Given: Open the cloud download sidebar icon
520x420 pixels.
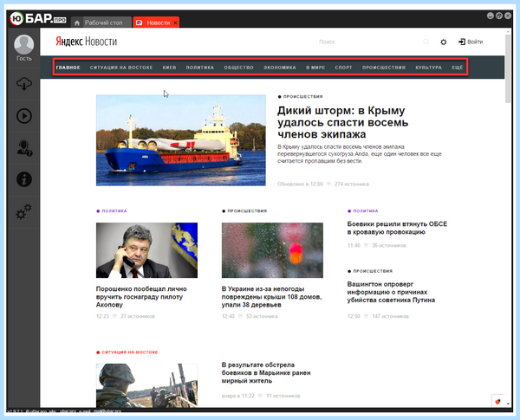Looking at the screenshot, I should pyautogui.click(x=24, y=83).
